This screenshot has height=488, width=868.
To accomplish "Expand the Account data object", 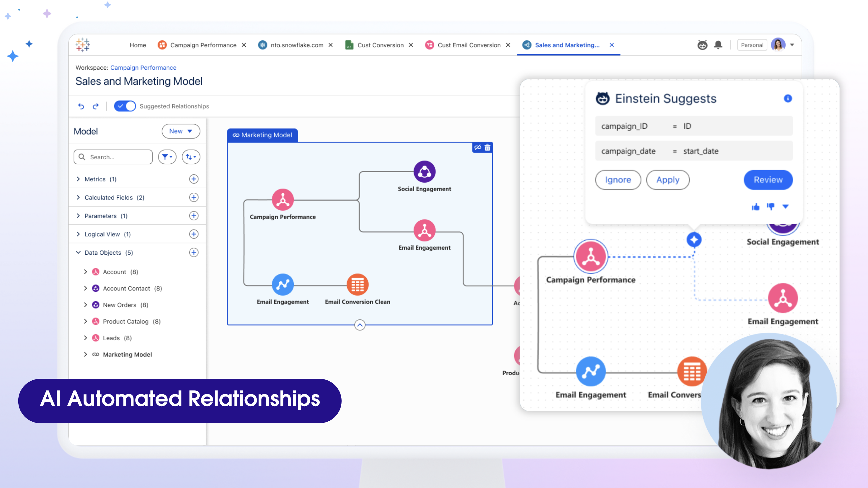I will point(86,272).
